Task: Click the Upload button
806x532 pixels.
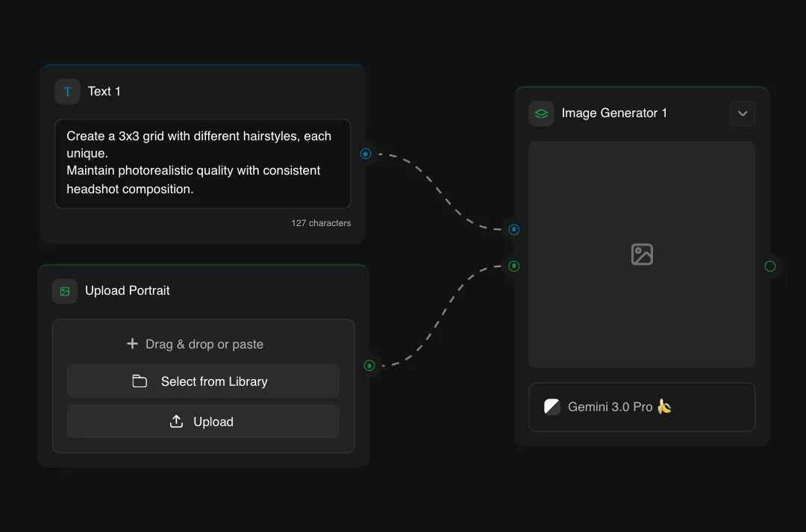Action: [x=203, y=422]
